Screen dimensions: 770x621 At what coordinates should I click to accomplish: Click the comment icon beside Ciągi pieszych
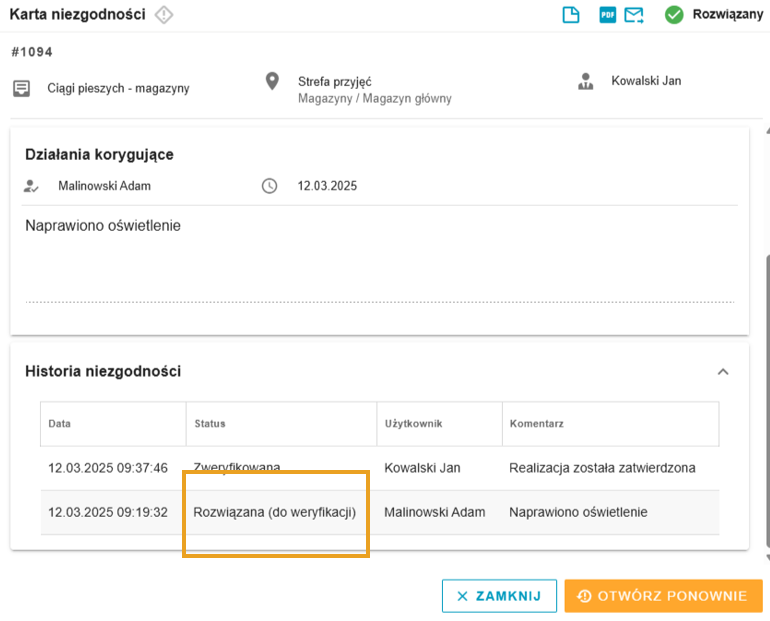pos(21,89)
